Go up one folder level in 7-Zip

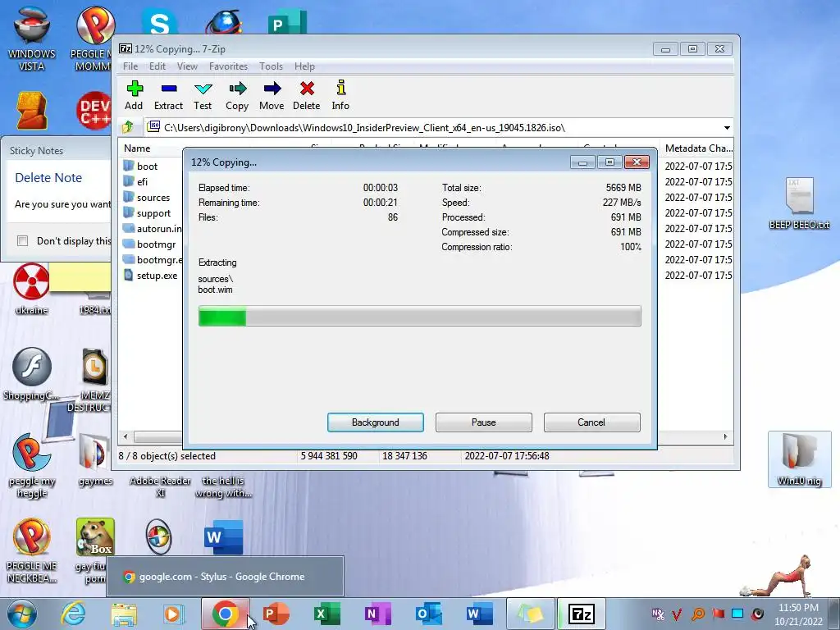click(x=128, y=127)
